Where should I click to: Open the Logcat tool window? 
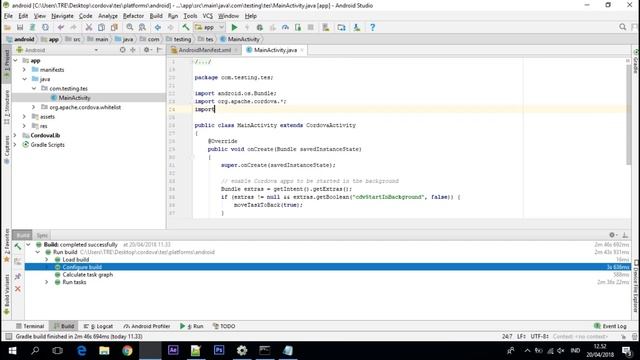98,326
